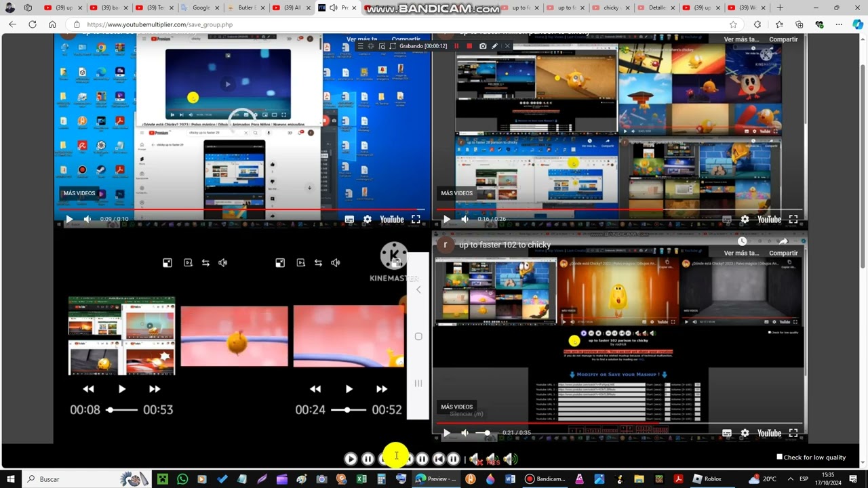
Task: Toggle speaker icon above the 00:08 KineMaster player
Action: pos(223,263)
